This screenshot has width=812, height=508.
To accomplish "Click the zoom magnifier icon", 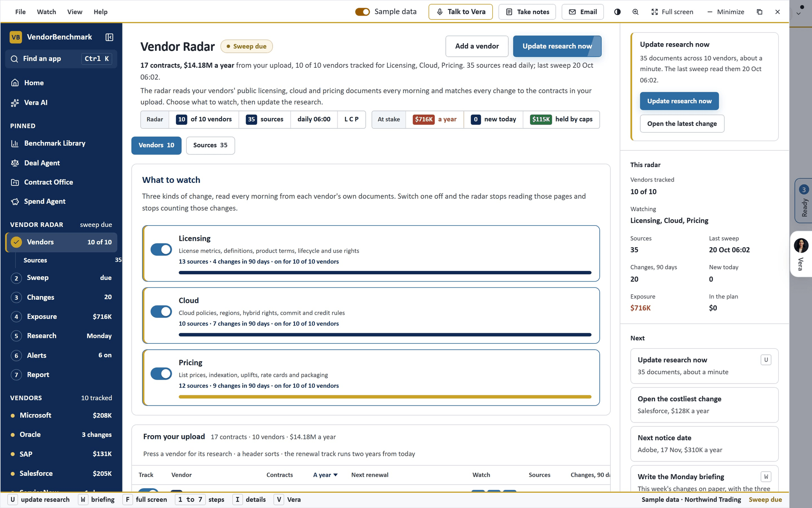I will (x=635, y=12).
